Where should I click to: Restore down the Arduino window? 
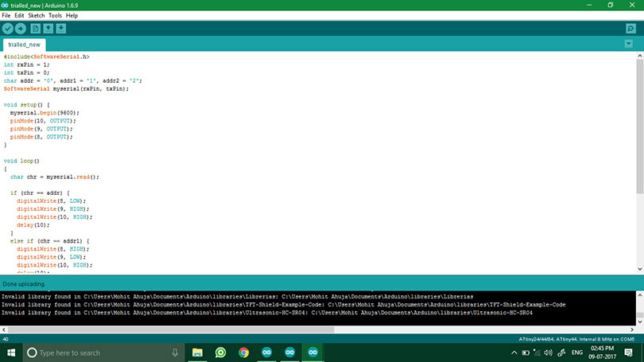(611, 5)
